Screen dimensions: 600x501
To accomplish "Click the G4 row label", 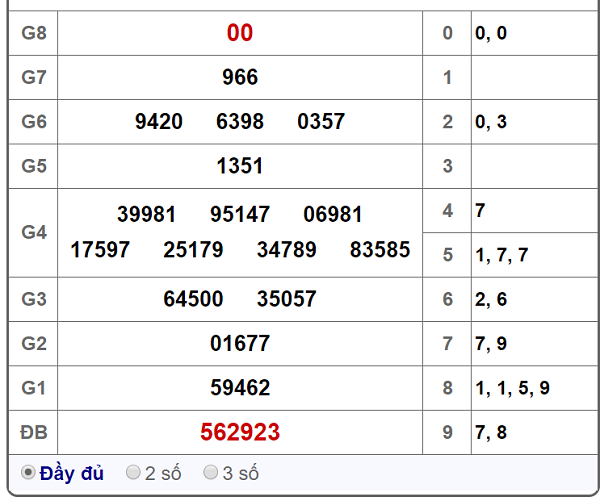I will tap(34, 232).
